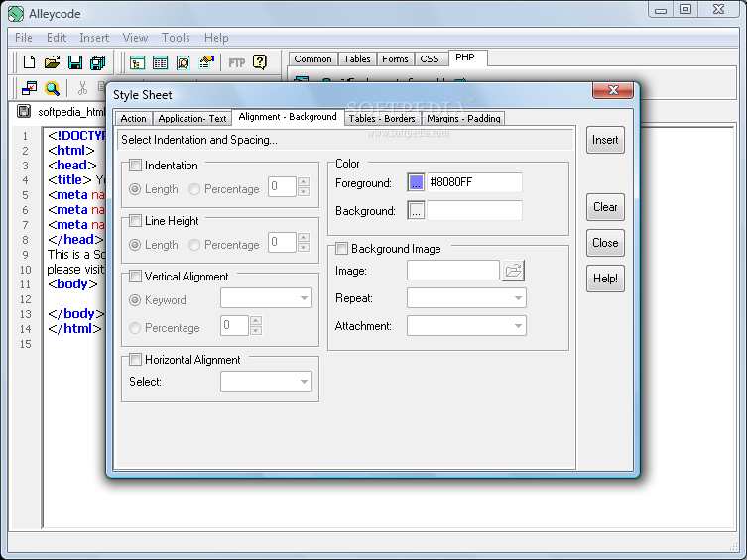Click the FTP toolbar icon

point(237,62)
